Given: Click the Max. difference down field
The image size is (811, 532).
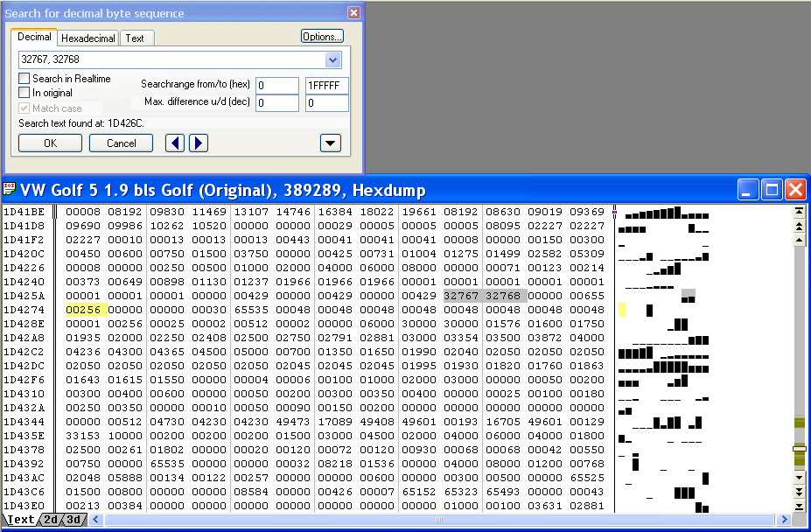Looking at the screenshot, I should [327, 103].
